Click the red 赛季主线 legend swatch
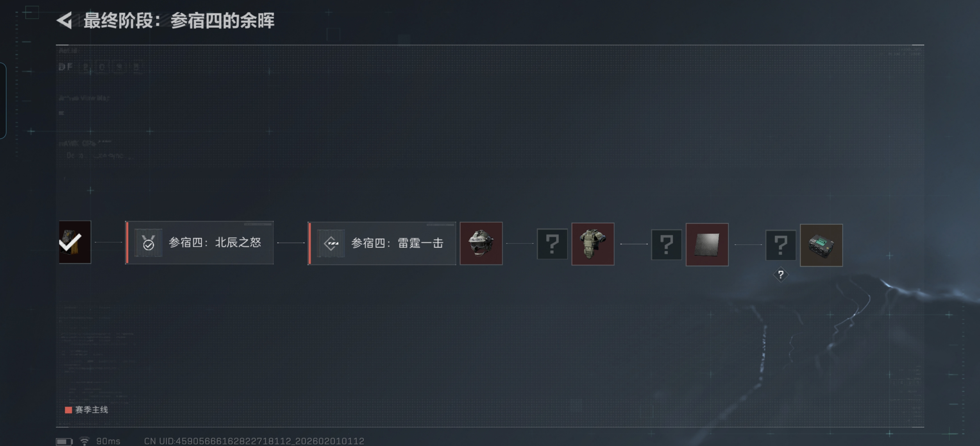Image resolution: width=980 pixels, height=446 pixels. (x=69, y=410)
